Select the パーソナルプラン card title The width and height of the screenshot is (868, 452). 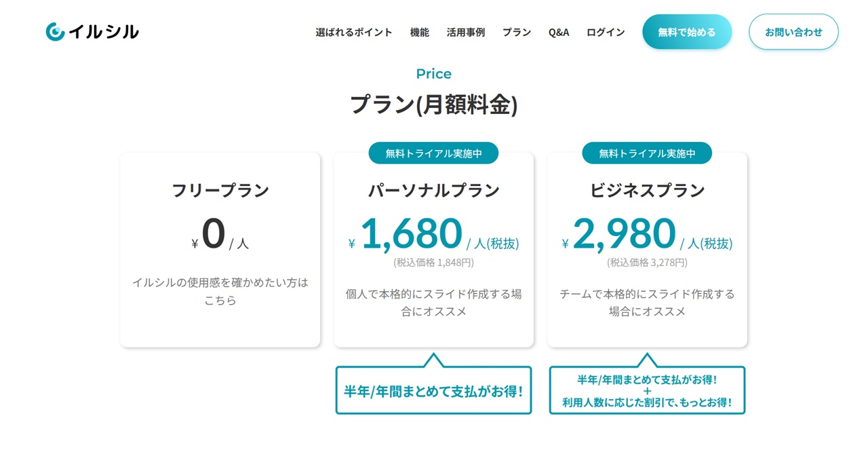(x=434, y=191)
